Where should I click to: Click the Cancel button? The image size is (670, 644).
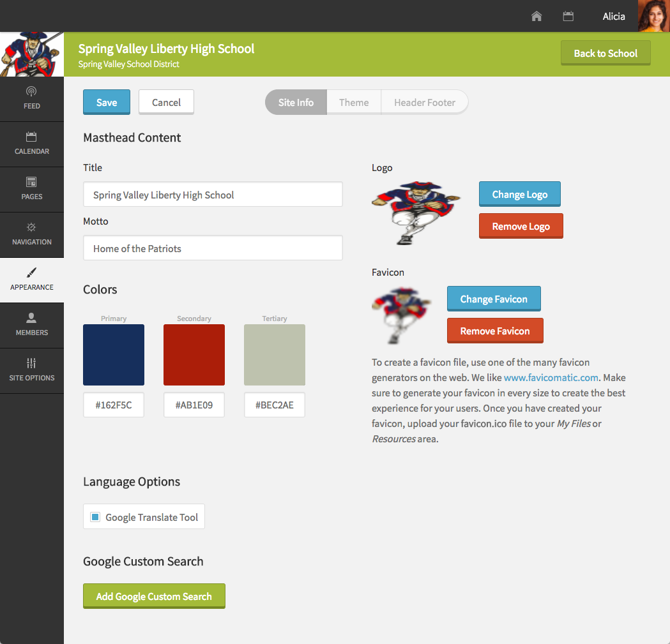tap(166, 102)
